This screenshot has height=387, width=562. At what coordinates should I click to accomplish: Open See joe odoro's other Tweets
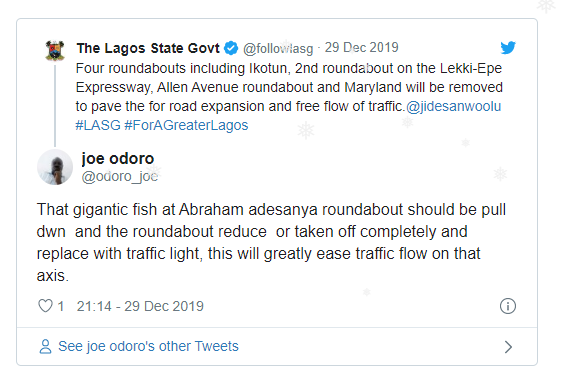point(148,347)
